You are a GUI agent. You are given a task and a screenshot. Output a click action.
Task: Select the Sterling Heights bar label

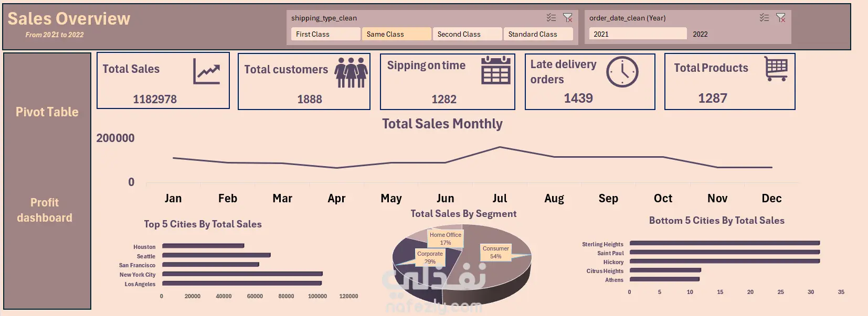tap(602, 244)
